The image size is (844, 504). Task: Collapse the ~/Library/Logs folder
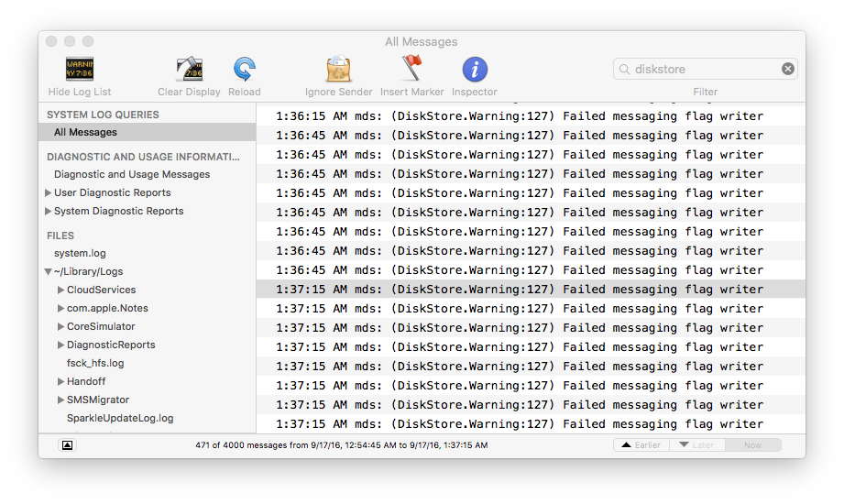click(48, 272)
